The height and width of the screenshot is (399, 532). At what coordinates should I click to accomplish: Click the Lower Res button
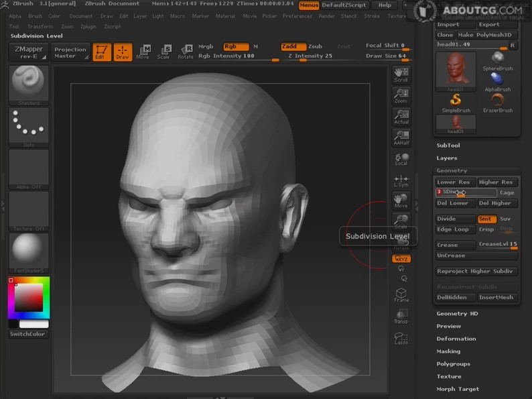click(456, 182)
